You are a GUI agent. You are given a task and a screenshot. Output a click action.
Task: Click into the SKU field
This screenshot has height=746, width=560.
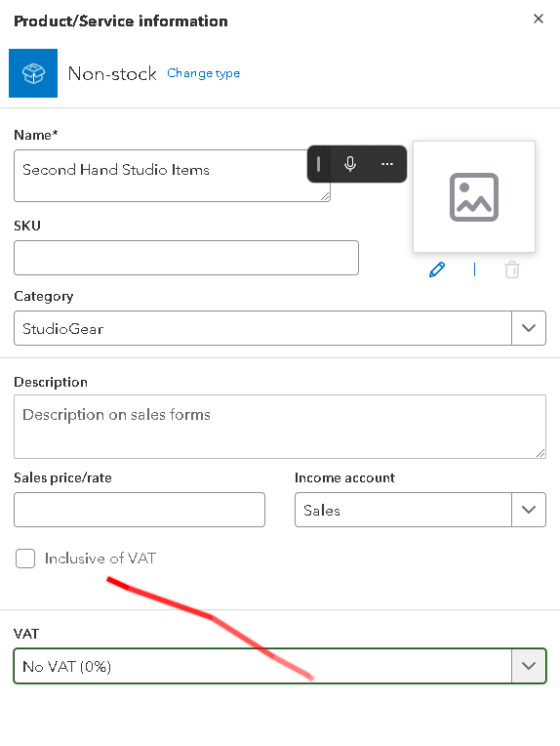pyautogui.click(x=186, y=258)
